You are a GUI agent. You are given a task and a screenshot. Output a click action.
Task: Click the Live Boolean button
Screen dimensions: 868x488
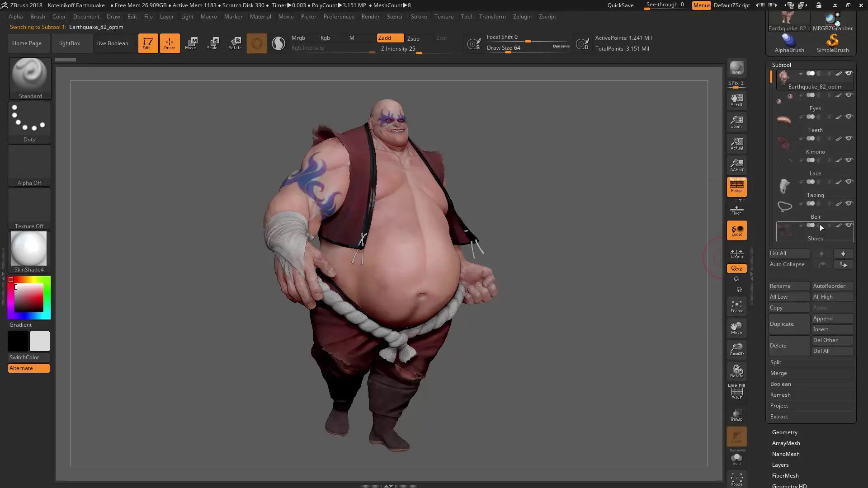[112, 43]
